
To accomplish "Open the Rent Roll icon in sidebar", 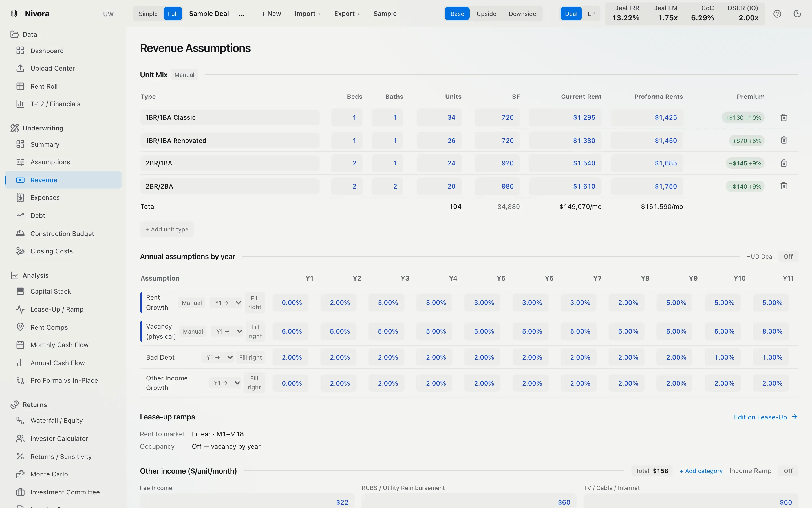I will point(20,86).
